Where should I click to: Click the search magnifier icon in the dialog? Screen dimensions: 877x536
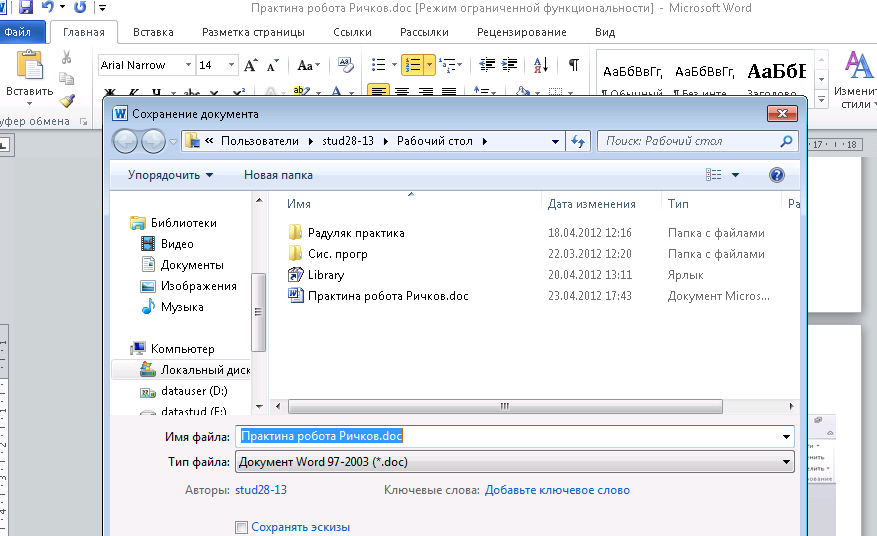pos(786,142)
